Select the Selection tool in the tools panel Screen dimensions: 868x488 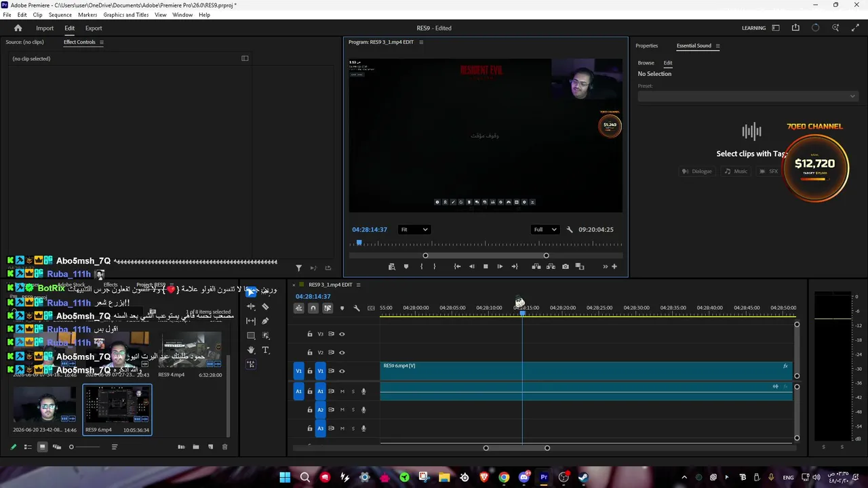tap(251, 292)
